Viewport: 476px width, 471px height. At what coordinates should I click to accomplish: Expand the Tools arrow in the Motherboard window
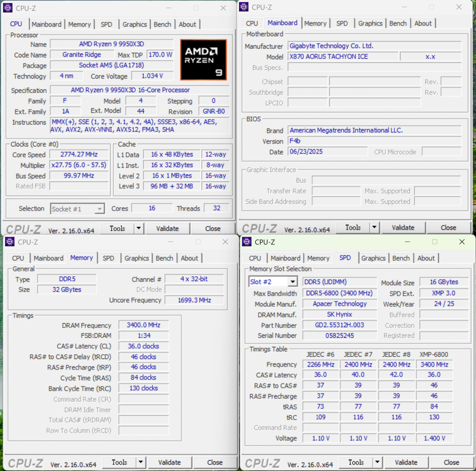(374, 228)
